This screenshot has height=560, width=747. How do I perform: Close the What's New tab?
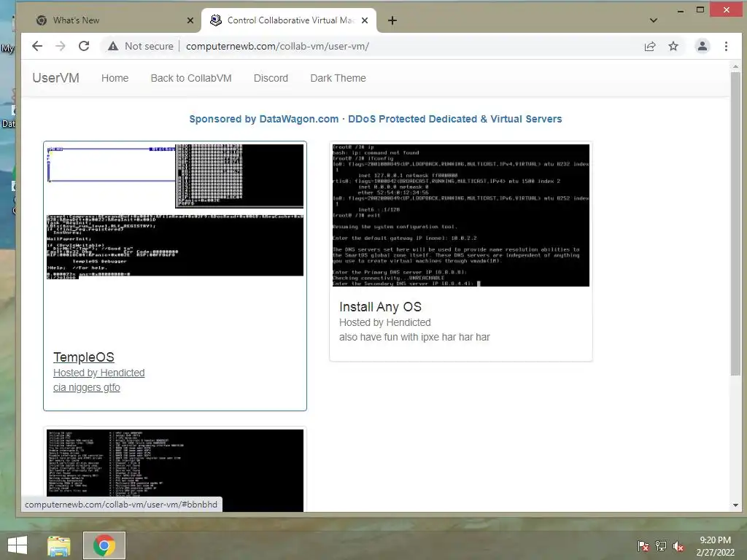pos(190,20)
